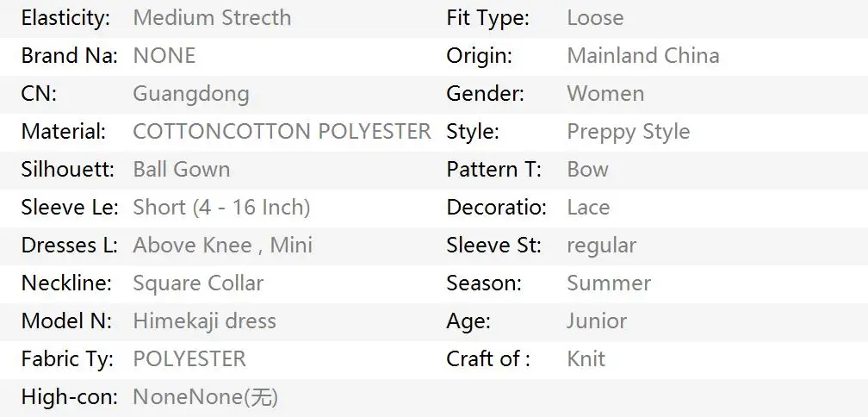Select the Women gender value
868x417 pixels.
coord(605,94)
